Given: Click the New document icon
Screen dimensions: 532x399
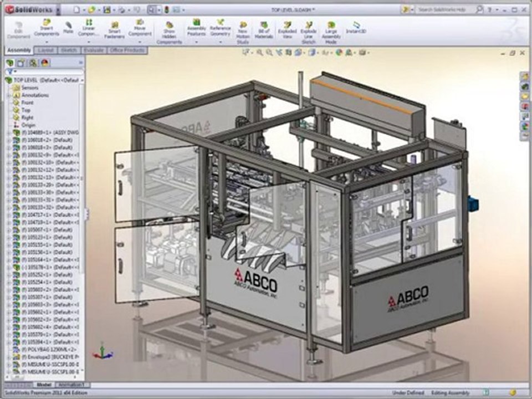Looking at the screenshot, I should [76, 9].
